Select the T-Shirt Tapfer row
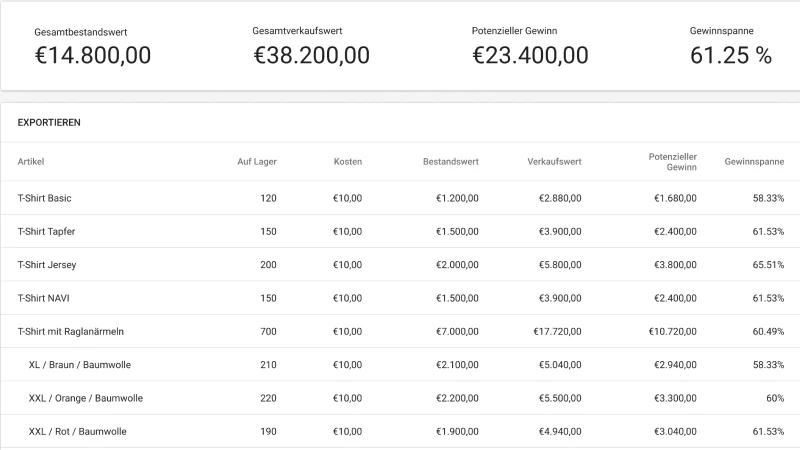The height and width of the screenshot is (450, 800). pos(46,231)
